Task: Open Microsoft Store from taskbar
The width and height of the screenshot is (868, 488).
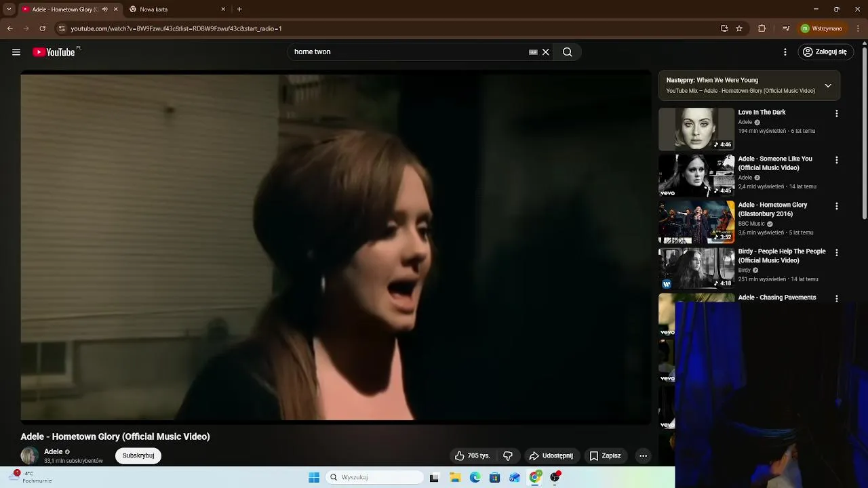Action: (495, 478)
